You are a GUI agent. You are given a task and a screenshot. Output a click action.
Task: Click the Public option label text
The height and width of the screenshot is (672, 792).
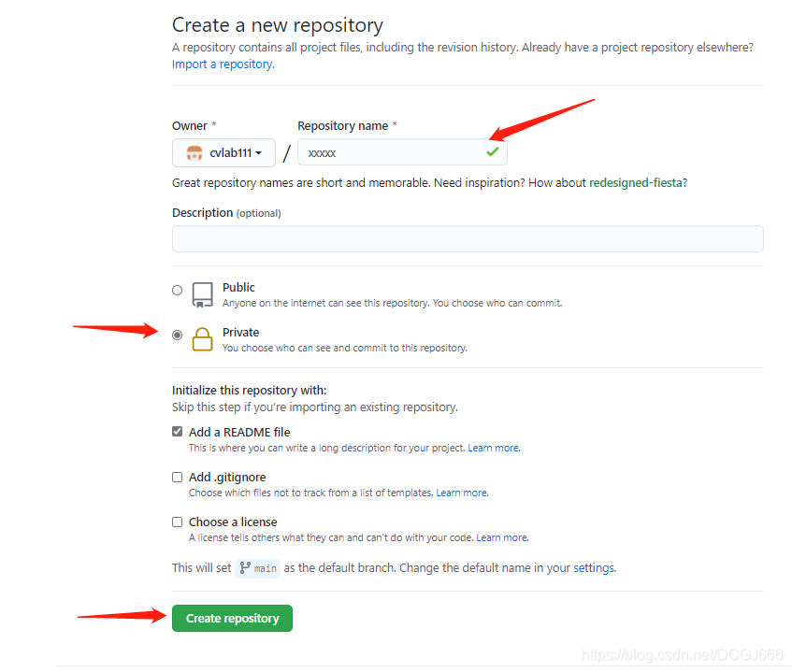coord(239,288)
